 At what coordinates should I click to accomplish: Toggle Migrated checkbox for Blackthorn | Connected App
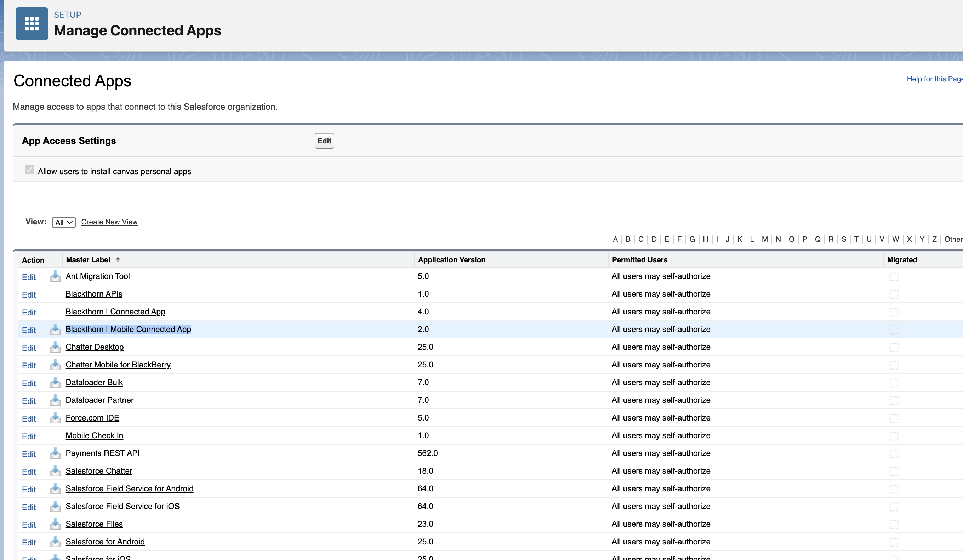point(894,312)
